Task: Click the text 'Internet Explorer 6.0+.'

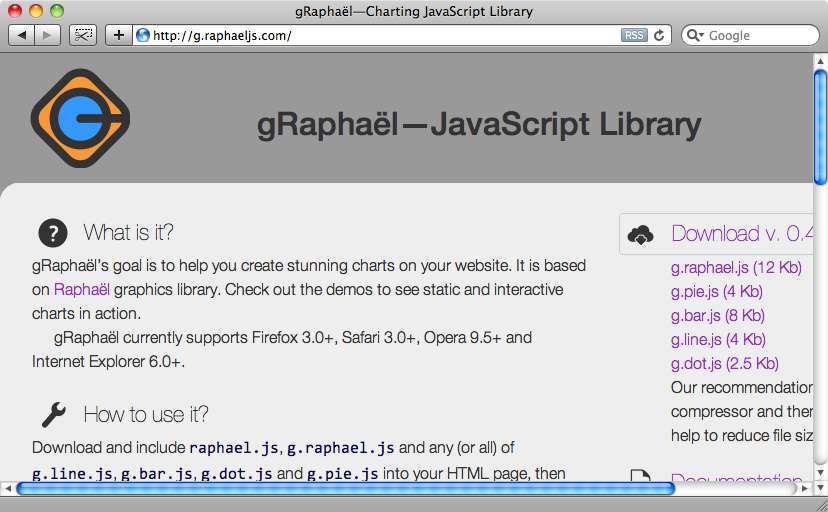Action: [108, 362]
